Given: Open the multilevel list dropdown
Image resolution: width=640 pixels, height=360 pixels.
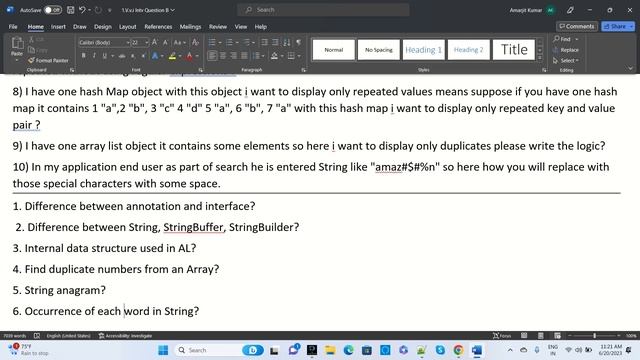Looking at the screenshot, I should pos(253,42).
